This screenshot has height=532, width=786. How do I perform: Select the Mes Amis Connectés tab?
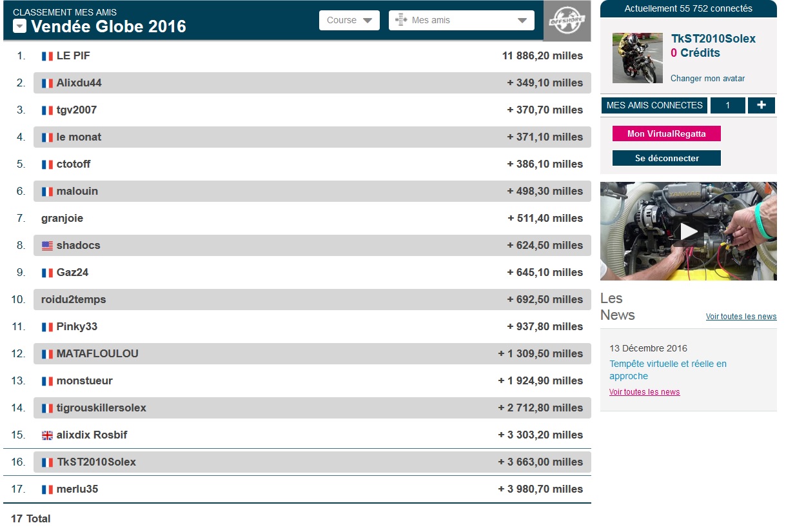tap(654, 105)
